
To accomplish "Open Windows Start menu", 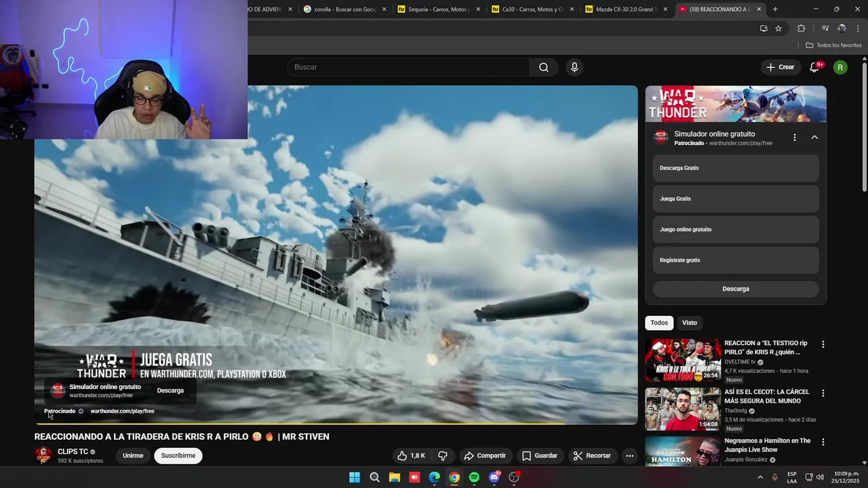I will pos(355,477).
